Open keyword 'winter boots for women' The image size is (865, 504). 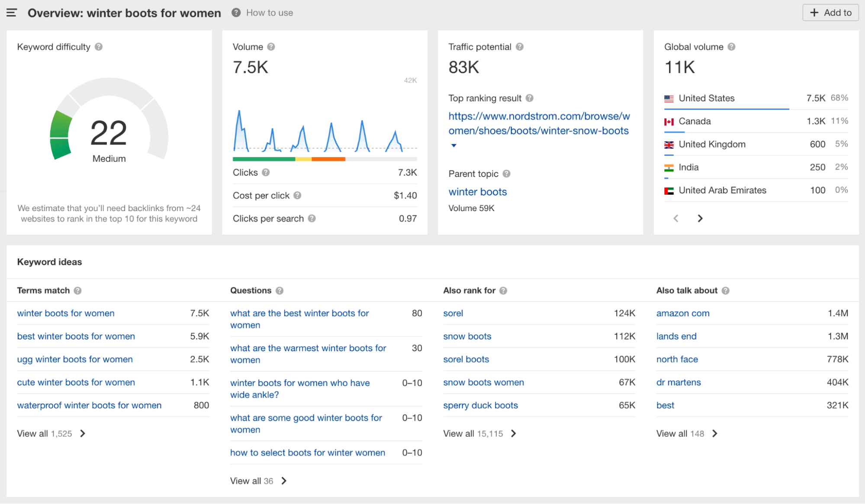pos(66,313)
